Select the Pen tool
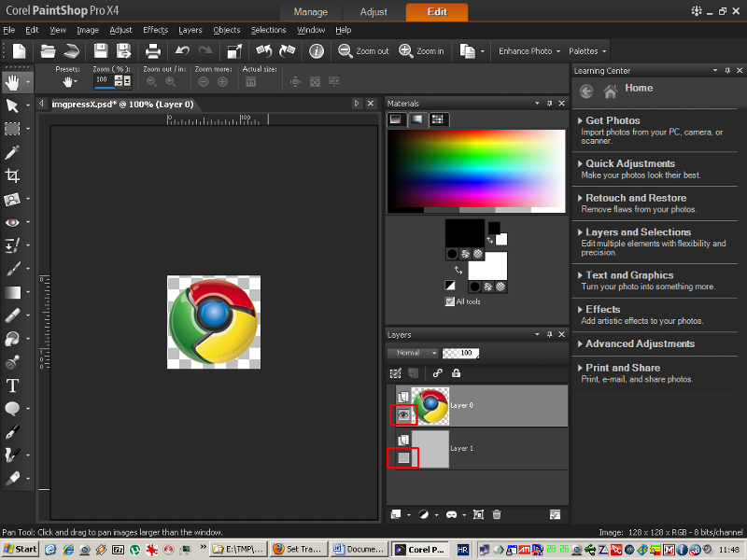Image resolution: width=747 pixels, height=560 pixels. coord(12,431)
